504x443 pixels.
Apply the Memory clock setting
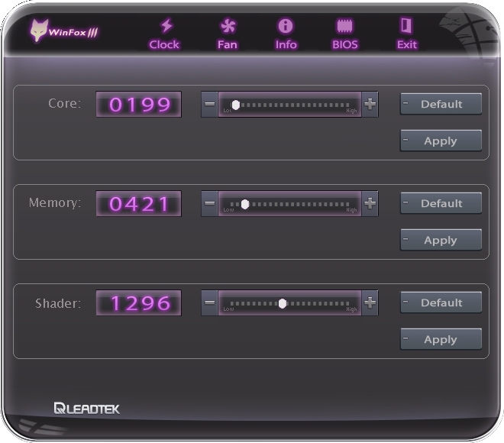point(441,240)
